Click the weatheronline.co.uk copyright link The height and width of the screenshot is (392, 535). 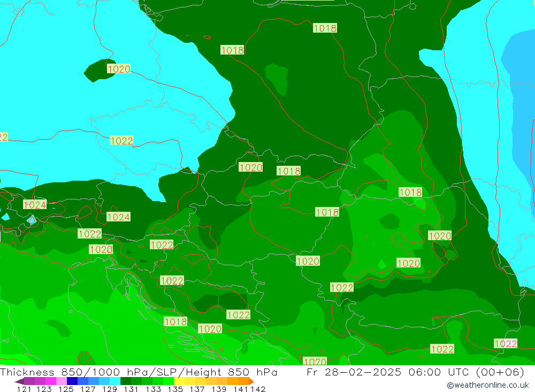coord(487,385)
